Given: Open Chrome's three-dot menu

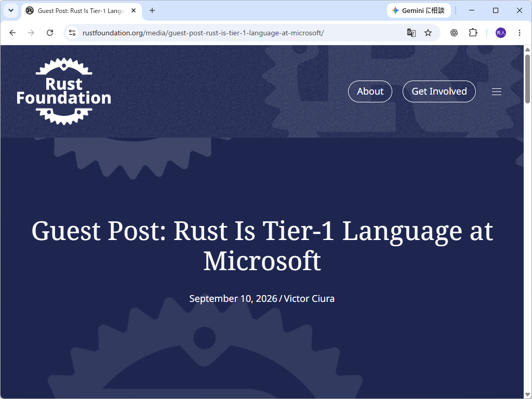Looking at the screenshot, I should click(x=520, y=33).
